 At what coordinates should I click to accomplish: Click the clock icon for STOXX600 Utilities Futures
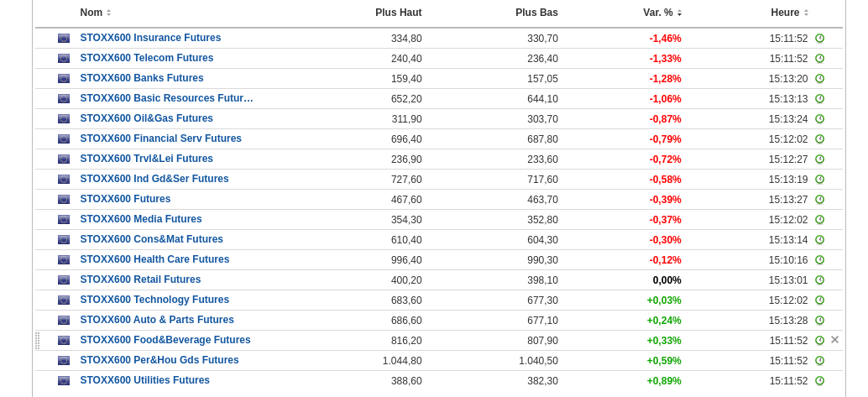coord(819,381)
